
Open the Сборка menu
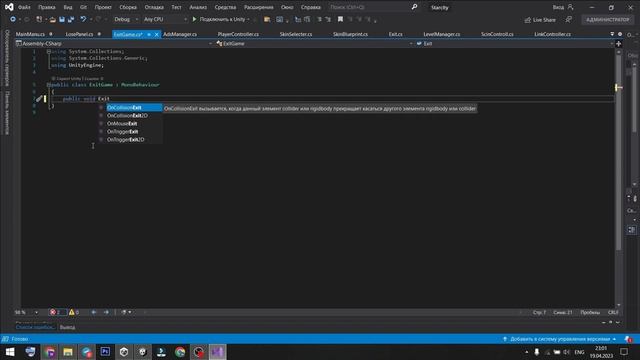coord(128,7)
